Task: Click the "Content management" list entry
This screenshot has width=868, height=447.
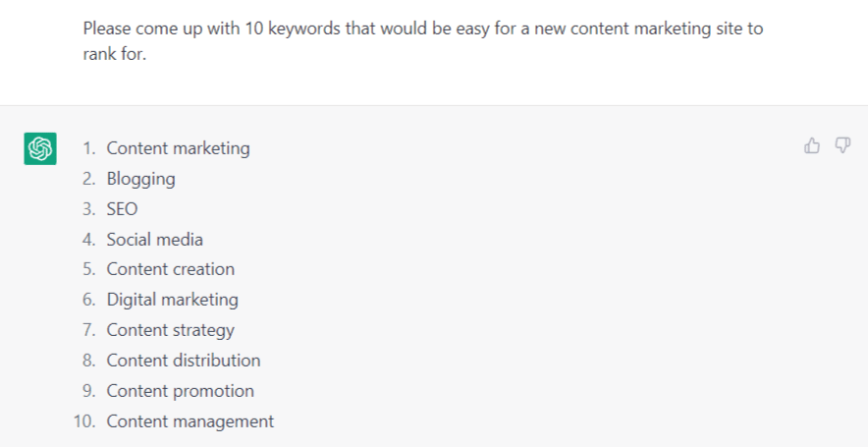Action: point(190,421)
